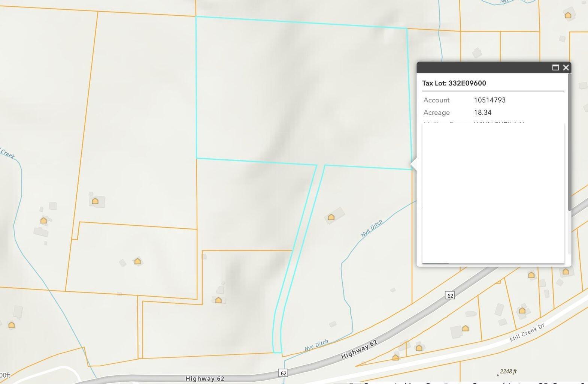Click the Mill Creek Dr road label
The height and width of the screenshot is (384, 588).
pos(527,332)
